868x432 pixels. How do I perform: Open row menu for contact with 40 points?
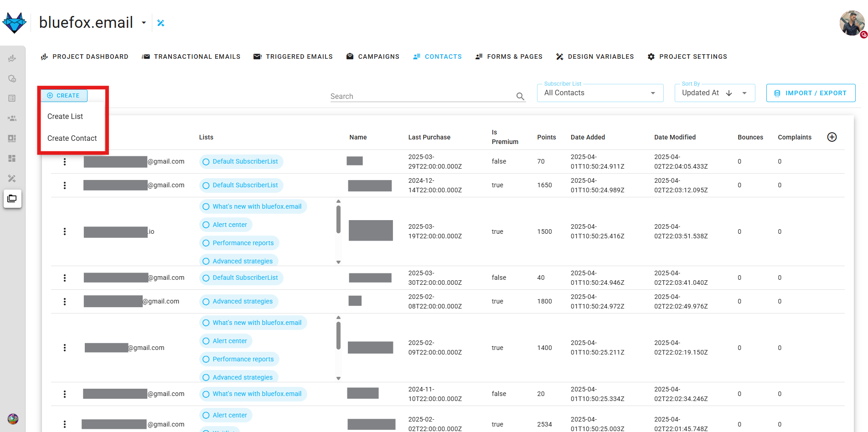coord(65,278)
